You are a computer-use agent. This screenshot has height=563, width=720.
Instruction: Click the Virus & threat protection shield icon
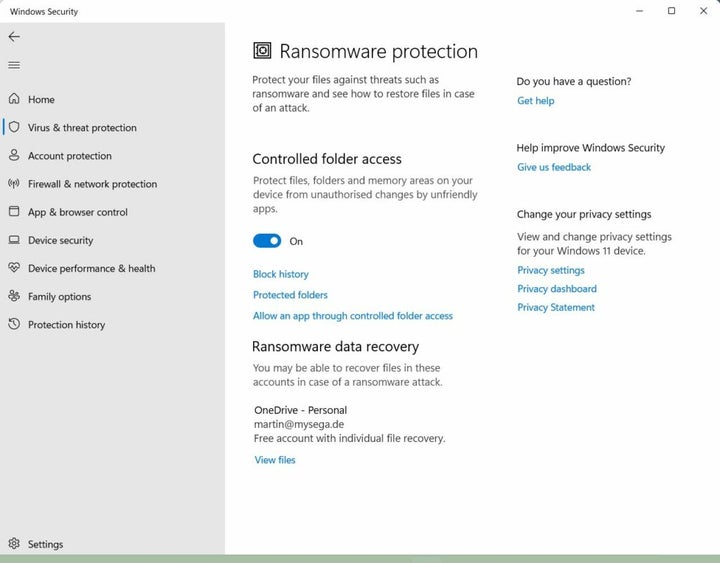tap(14, 127)
